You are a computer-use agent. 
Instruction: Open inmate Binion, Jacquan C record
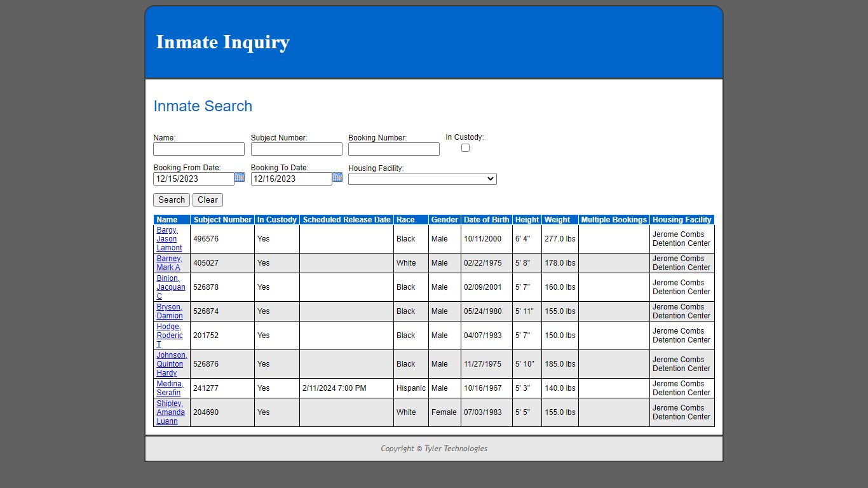(171, 287)
